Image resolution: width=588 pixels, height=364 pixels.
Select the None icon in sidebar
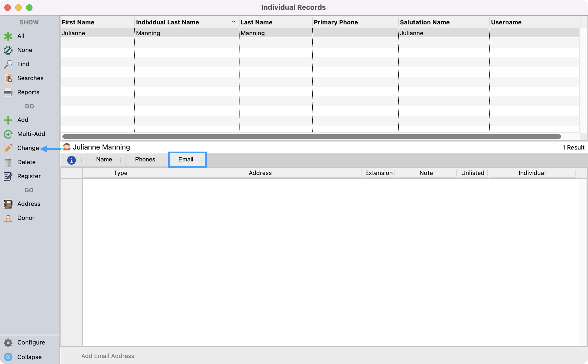pos(8,50)
